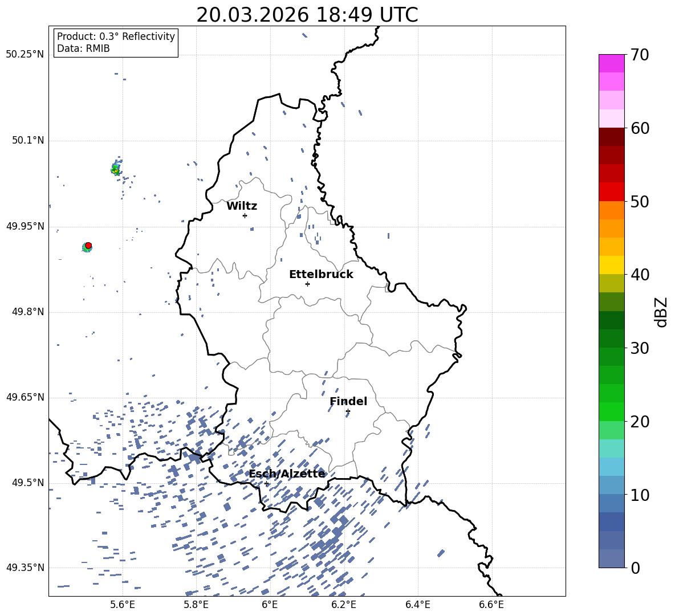Image resolution: width=675 pixels, height=616 pixels.
Task: Click the 49.95°N latitude tick label
Action: (25, 226)
